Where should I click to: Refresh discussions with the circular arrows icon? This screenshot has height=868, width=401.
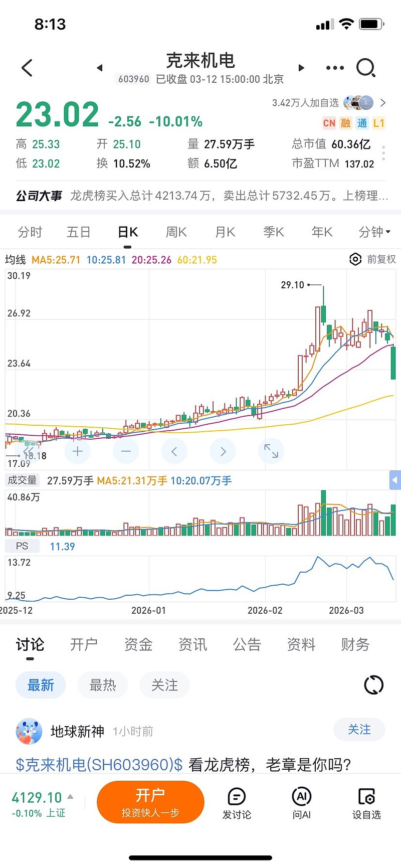coord(373,685)
